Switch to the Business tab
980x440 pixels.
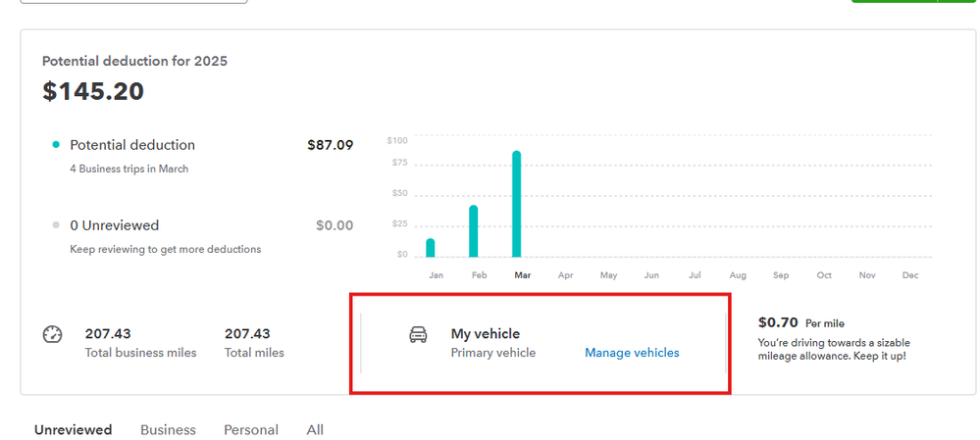coord(168,429)
